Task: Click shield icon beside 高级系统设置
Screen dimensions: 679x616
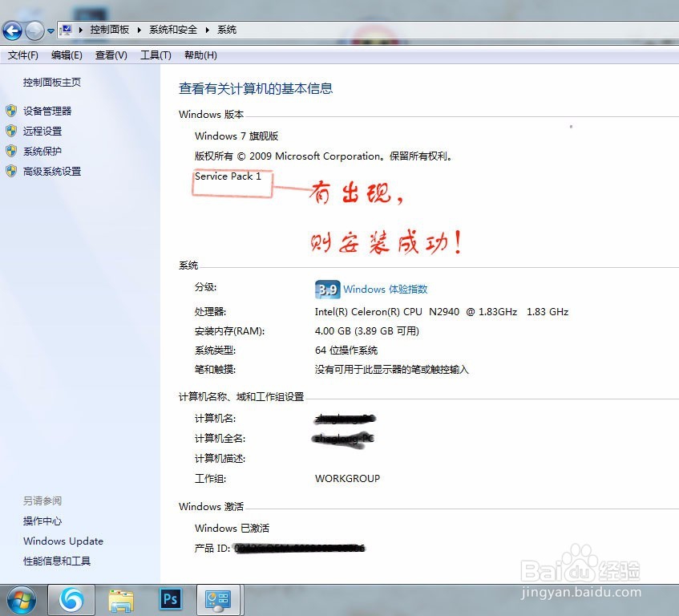Action: (11, 171)
